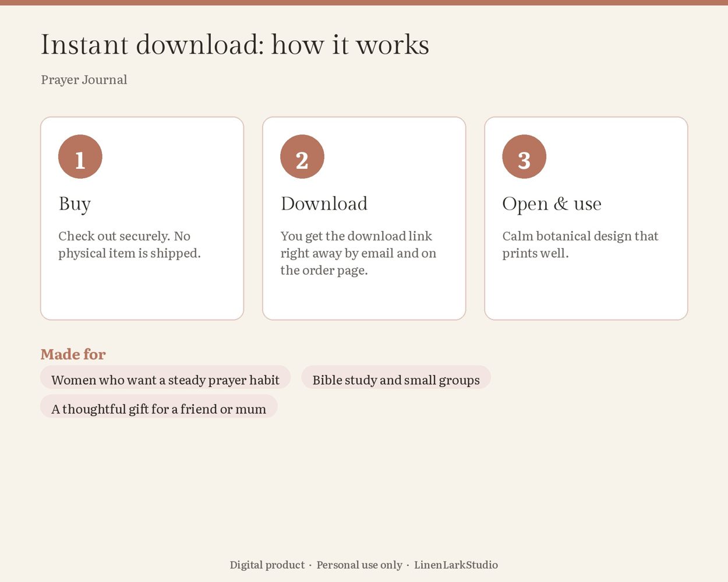Click the 'Calm botanical design' description

pyautogui.click(x=580, y=244)
